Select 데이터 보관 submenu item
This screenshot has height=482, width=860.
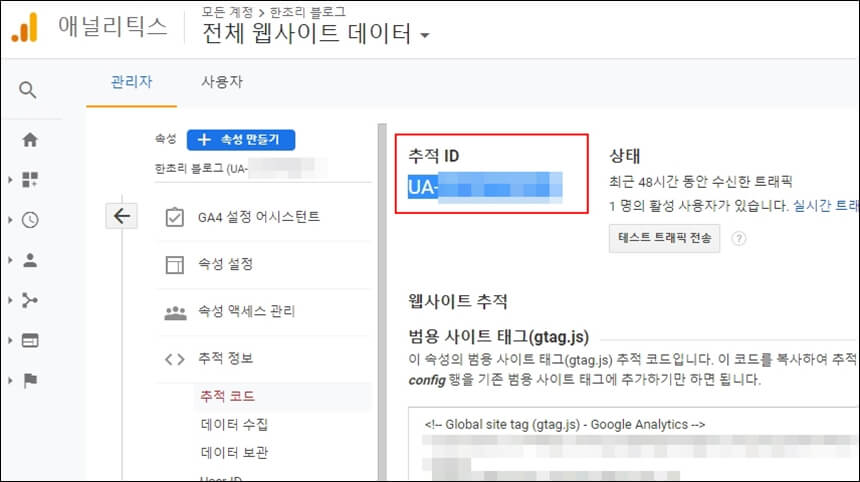(x=234, y=452)
